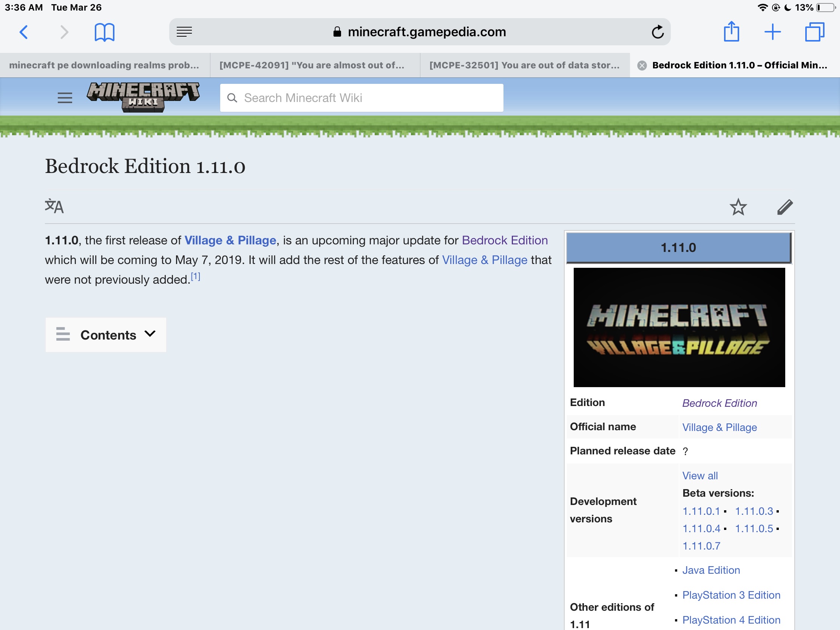Screen dimensions: 840x630
Task: Open the Java Edition link
Action: 711,570
